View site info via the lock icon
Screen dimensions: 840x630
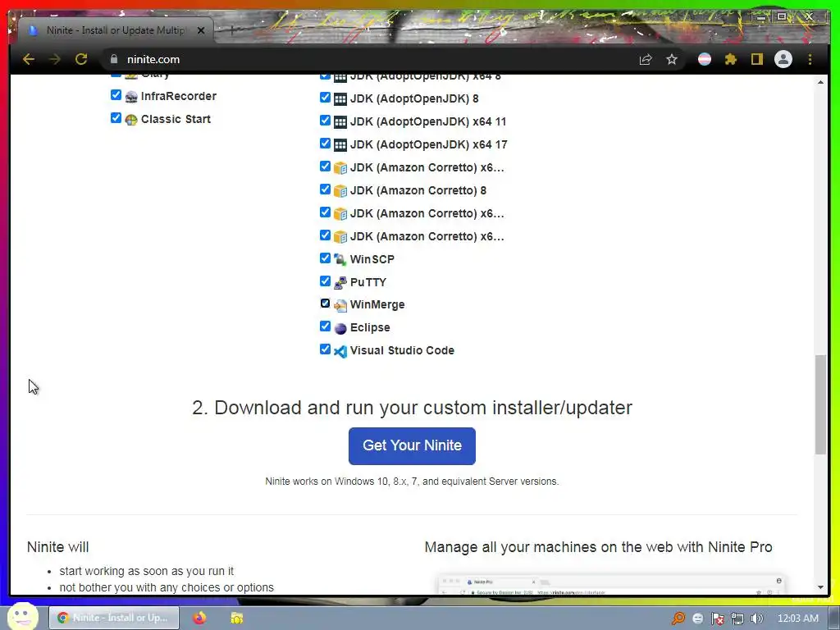click(x=113, y=59)
